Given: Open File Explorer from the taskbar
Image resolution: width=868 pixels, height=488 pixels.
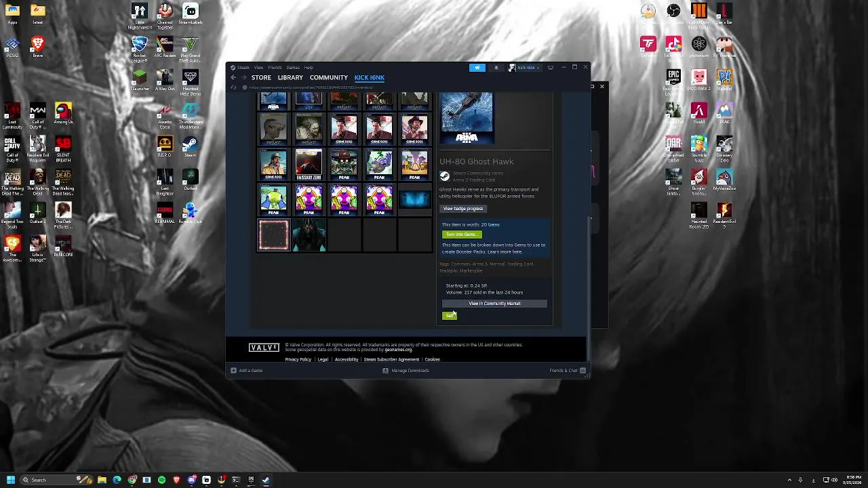Looking at the screenshot, I should click(x=102, y=480).
